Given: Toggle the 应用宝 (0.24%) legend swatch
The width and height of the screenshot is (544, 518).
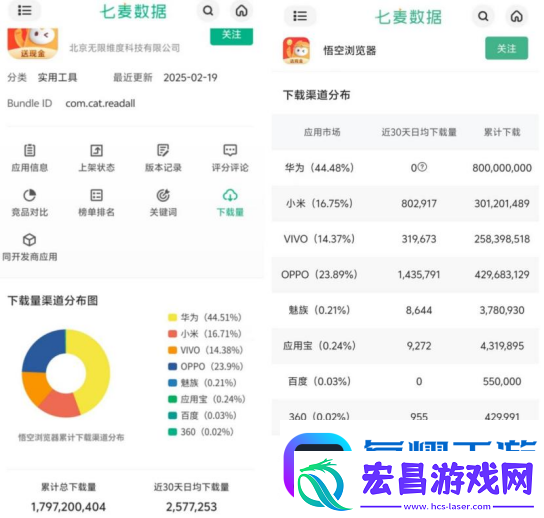Looking at the screenshot, I should (x=172, y=399).
